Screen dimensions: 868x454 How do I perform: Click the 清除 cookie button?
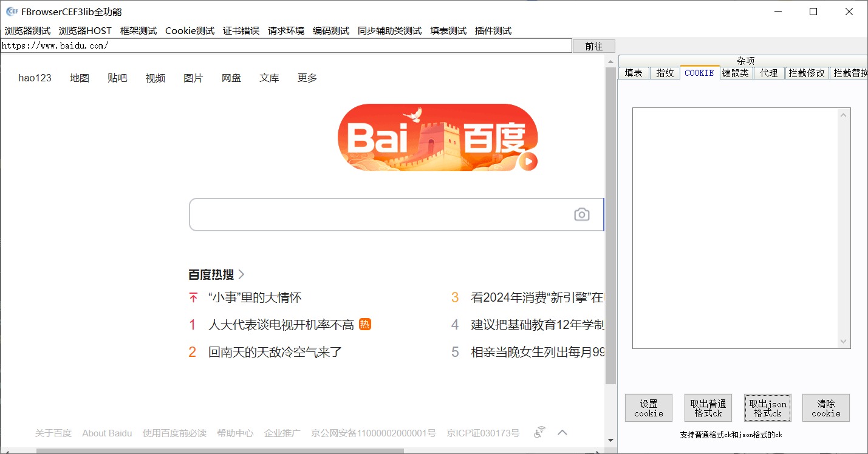(x=826, y=408)
